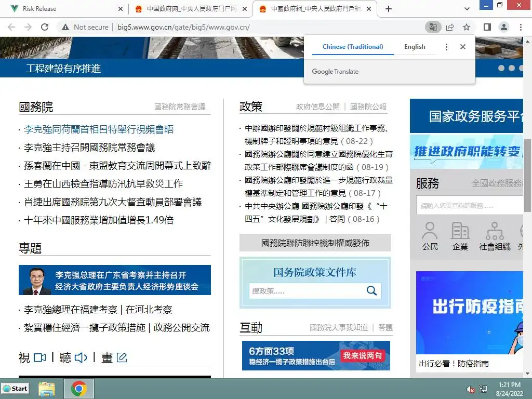Open 紮實穩住經濟一攬子政策措施 link

tap(85, 328)
